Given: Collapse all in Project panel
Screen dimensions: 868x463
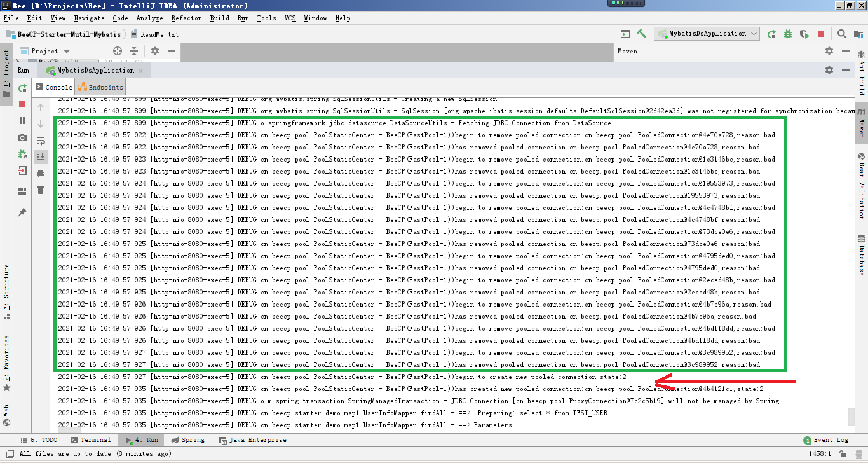Looking at the screenshot, I should click(134, 51).
